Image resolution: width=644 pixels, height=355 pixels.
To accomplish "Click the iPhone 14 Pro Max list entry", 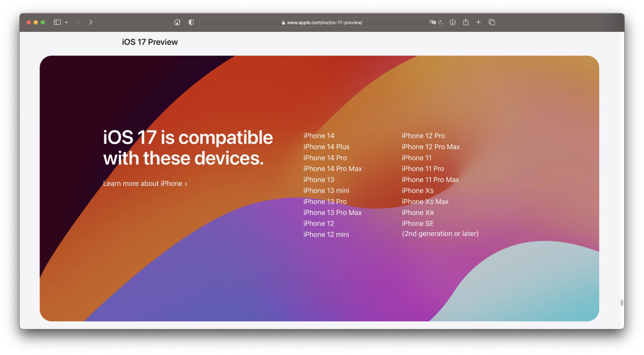I will coord(332,169).
